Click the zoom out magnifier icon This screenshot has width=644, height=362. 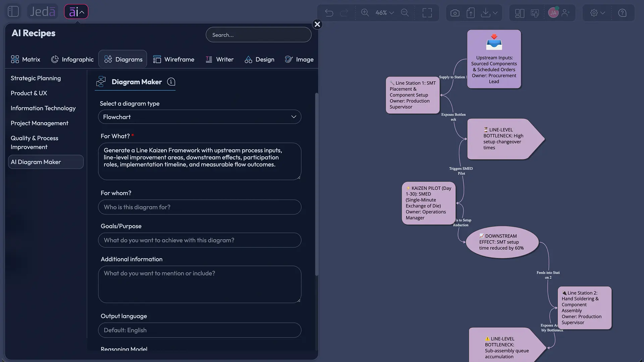click(x=405, y=13)
